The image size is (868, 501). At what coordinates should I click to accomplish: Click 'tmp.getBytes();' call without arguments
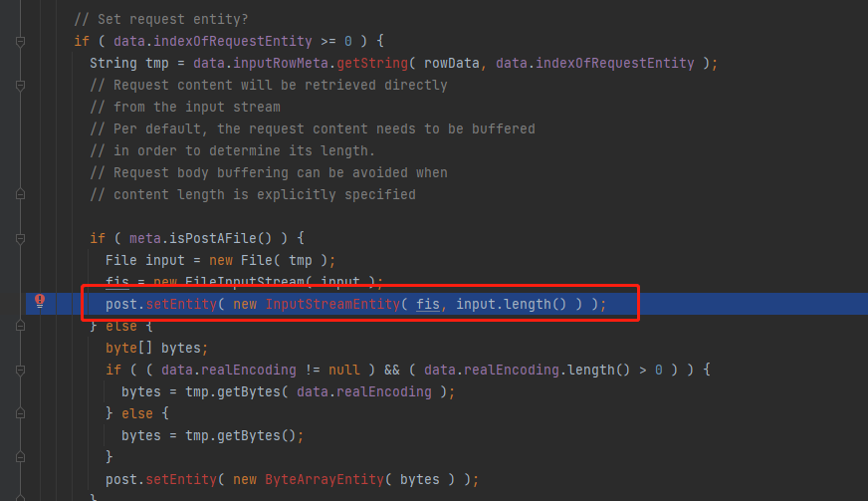[x=244, y=435]
